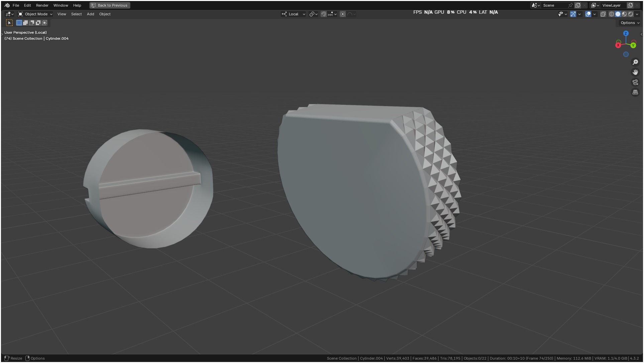The width and height of the screenshot is (644, 363).
Task: Click the zoom view magnifier icon
Action: (635, 62)
